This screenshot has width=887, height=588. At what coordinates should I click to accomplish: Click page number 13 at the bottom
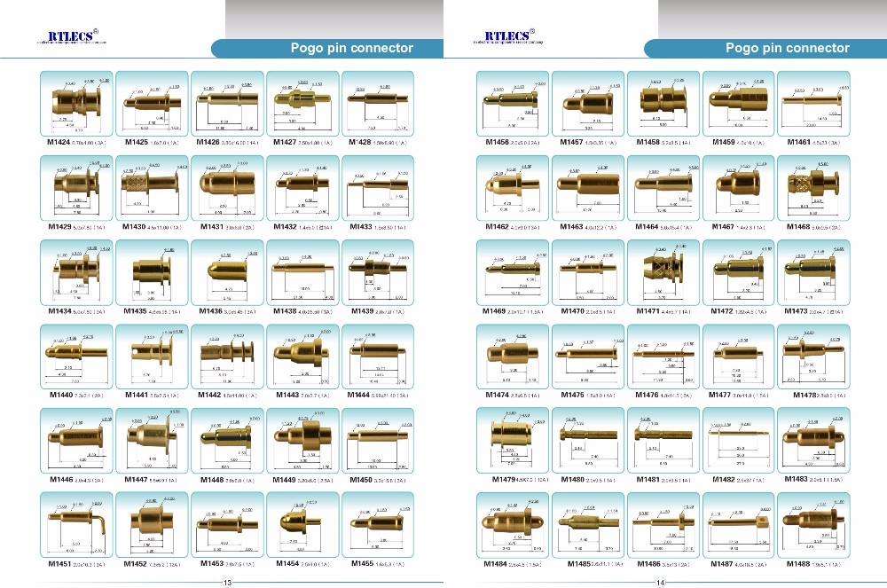point(227,583)
